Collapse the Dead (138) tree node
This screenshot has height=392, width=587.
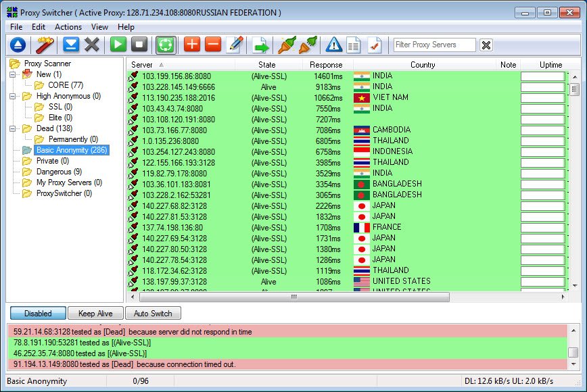click(x=13, y=128)
